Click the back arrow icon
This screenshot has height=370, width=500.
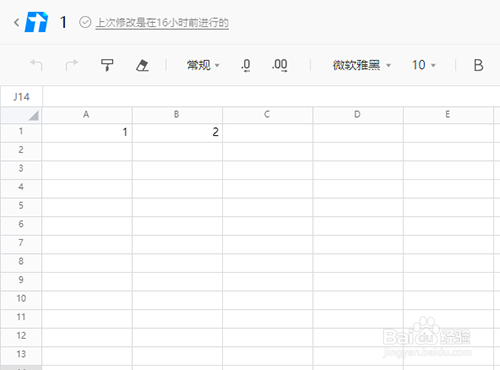click(x=16, y=22)
